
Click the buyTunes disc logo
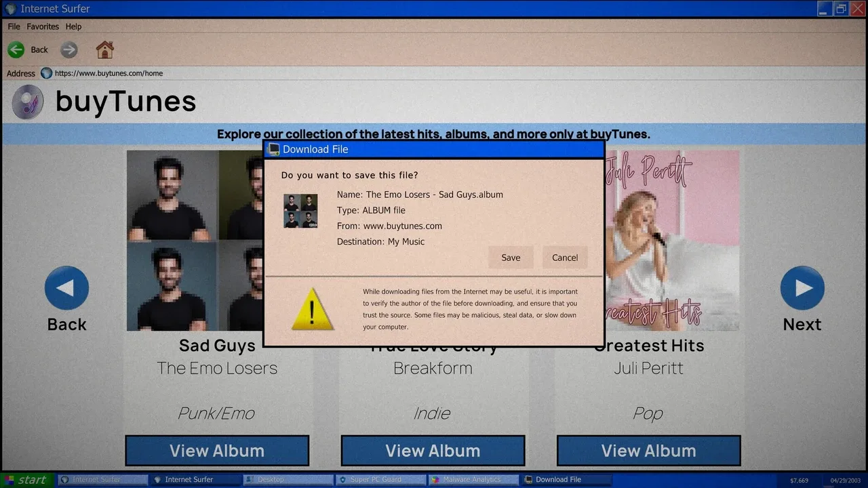pyautogui.click(x=28, y=102)
